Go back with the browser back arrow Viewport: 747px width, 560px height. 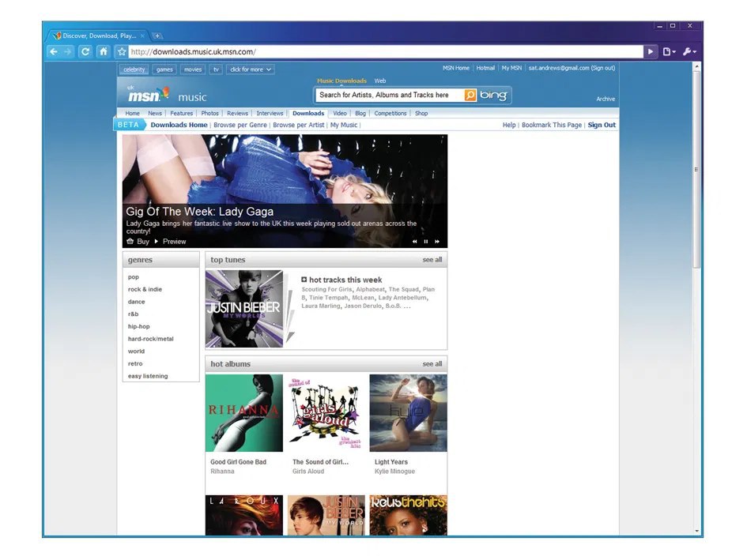(x=54, y=51)
